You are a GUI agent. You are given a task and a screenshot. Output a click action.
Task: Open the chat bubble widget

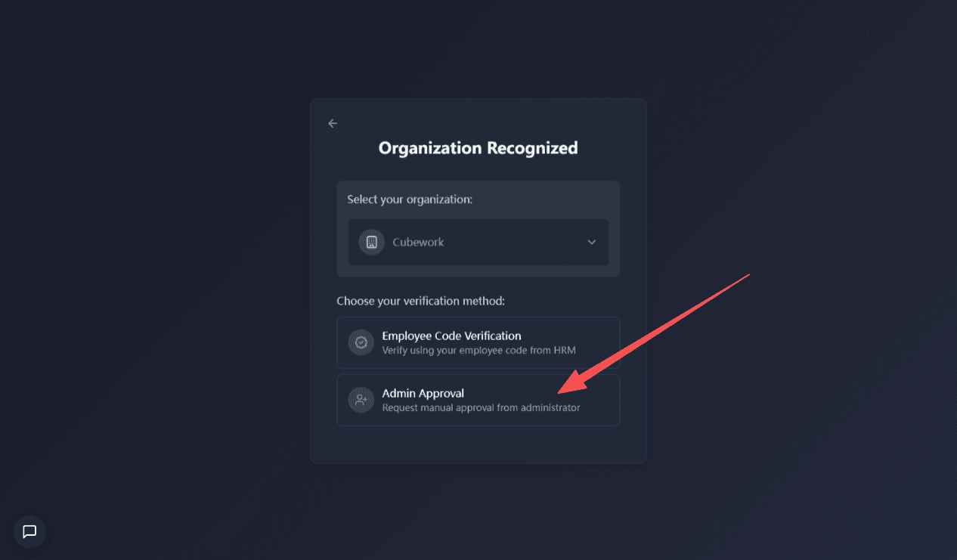[x=29, y=531]
